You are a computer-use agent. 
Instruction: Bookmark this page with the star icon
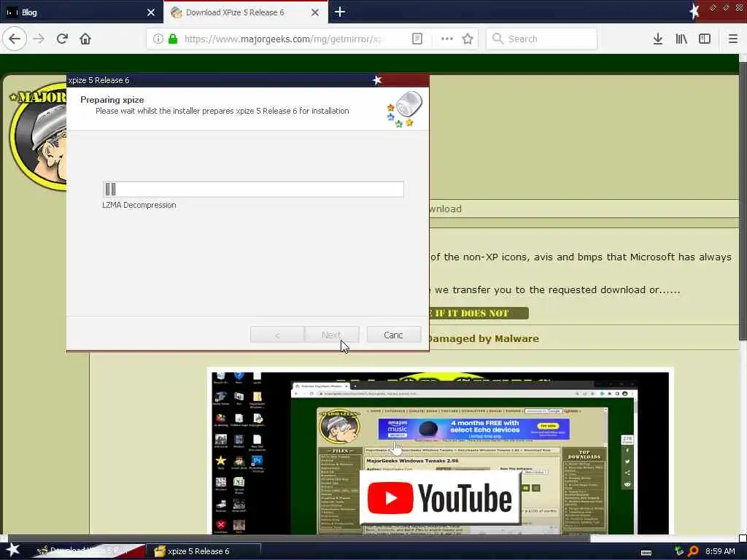(x=468, y=39)
